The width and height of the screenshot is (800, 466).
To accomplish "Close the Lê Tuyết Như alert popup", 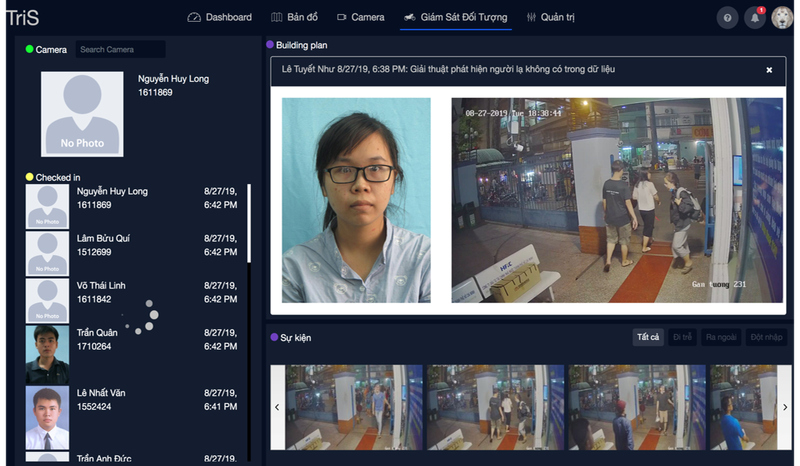I will click(769, 70).
